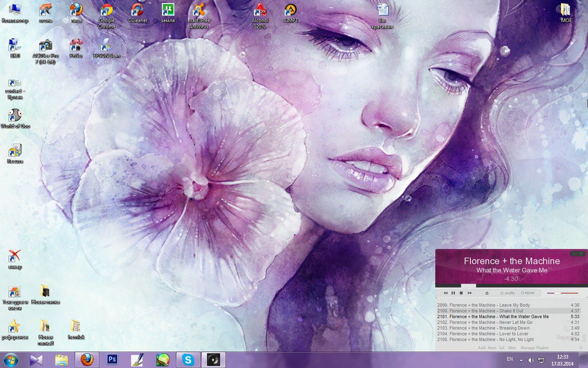Open the paintbrush app on taskbar

[137, 360]
